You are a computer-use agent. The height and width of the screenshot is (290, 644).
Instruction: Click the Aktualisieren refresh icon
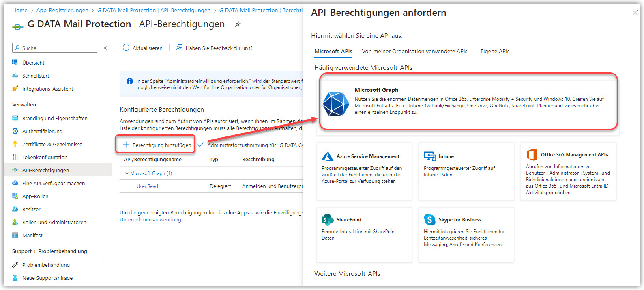coord(126,48)
